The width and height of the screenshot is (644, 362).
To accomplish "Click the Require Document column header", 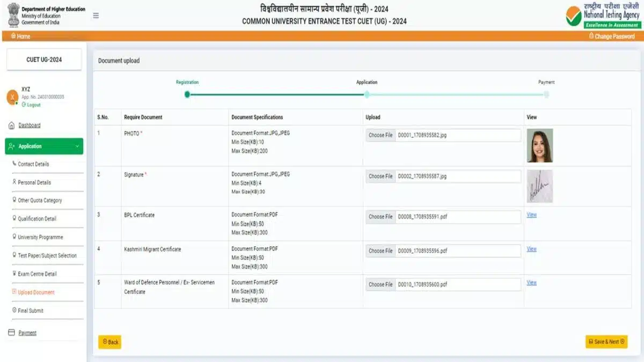I will pos(143,117).
